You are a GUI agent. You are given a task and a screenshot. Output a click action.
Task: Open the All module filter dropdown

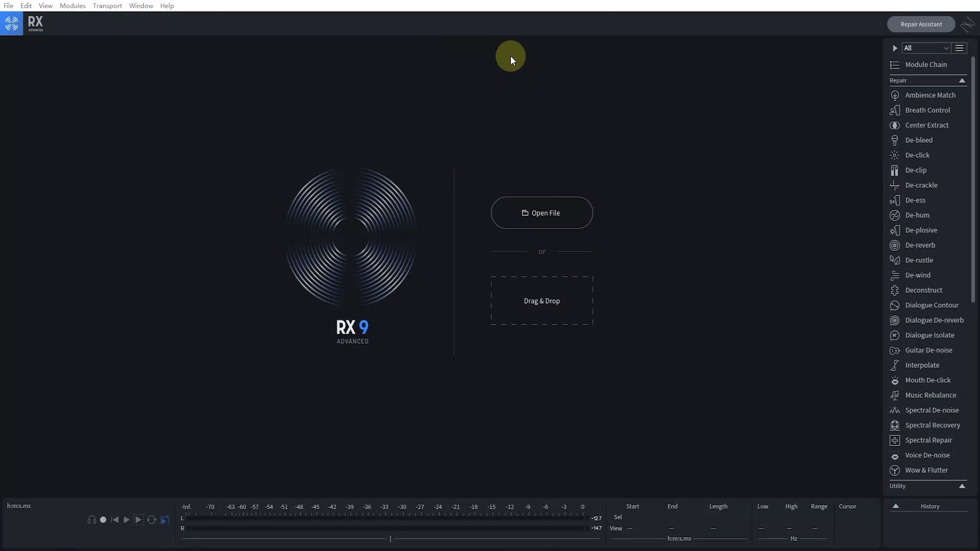click(x=925, y=47)
